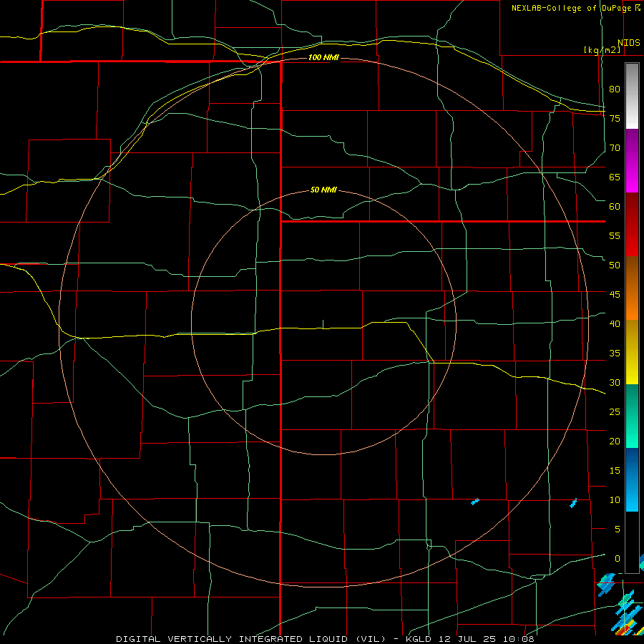Image resolution: width=644 pixels, height=644 pixels.
Task: Pick the green segment of the color bar
Action: coord(632,416)
